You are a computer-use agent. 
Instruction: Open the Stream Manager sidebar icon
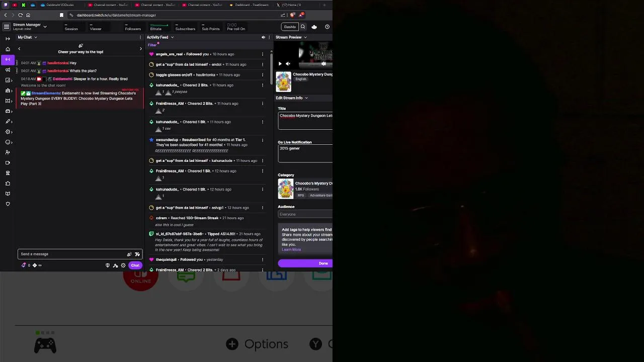point(8,59)
